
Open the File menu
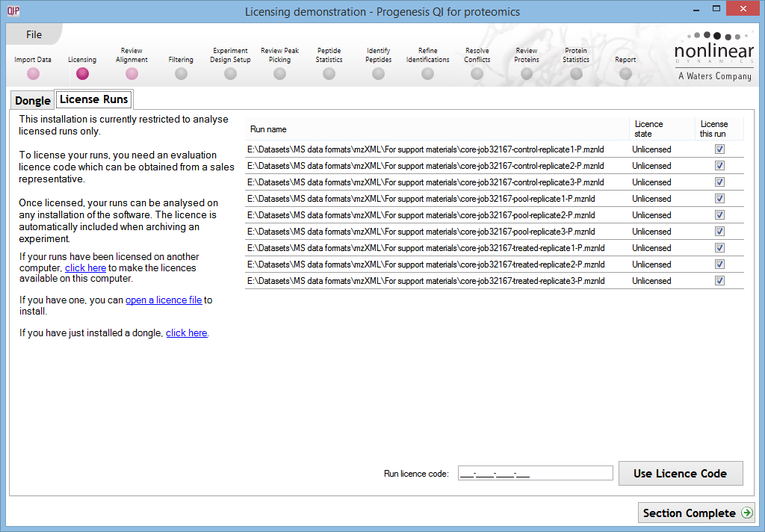tap(34, 34)
